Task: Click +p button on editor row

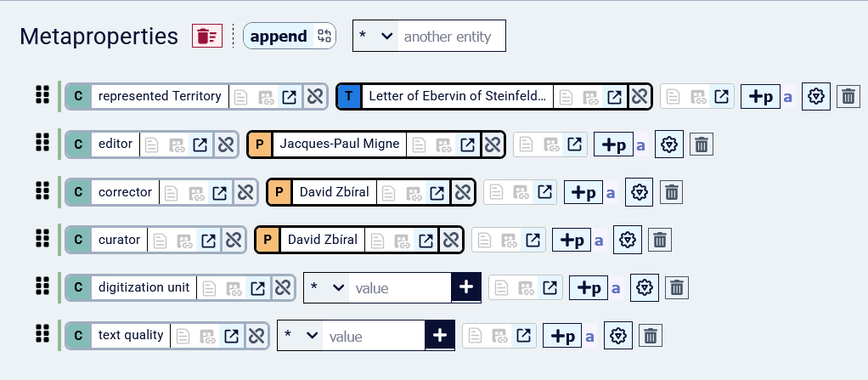Action: coord(613,145)
